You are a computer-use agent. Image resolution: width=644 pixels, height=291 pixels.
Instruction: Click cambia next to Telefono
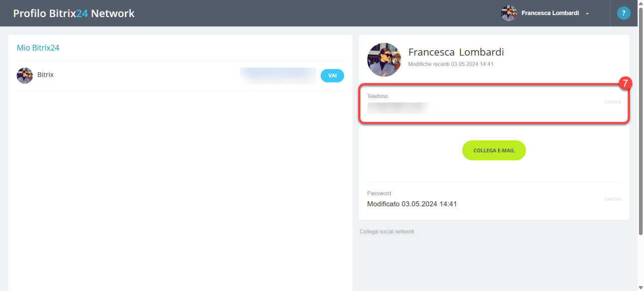coord(612,102)
